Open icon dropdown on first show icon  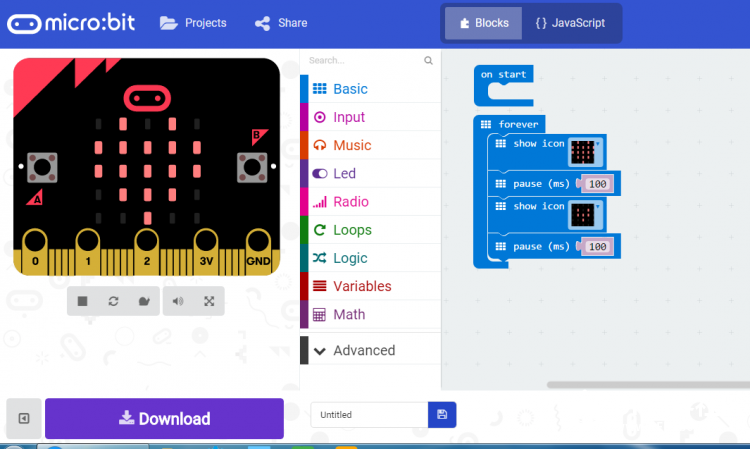pyautogui.click(x=586, y=152)
